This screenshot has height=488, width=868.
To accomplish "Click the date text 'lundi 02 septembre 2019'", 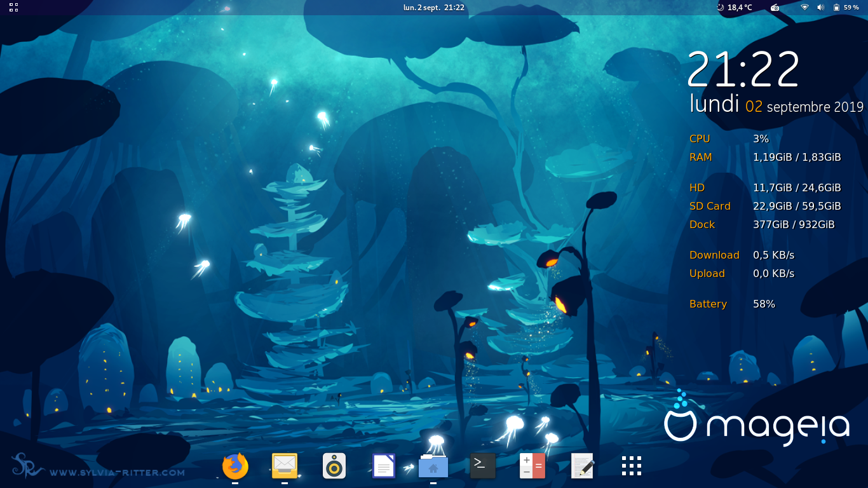I will tap(776, 105).
